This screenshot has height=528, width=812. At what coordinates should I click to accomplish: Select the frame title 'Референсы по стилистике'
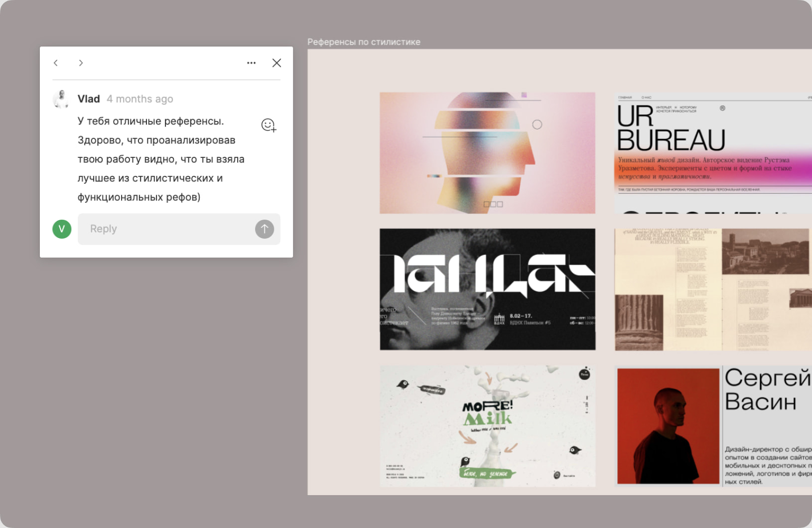click(364, 42)
